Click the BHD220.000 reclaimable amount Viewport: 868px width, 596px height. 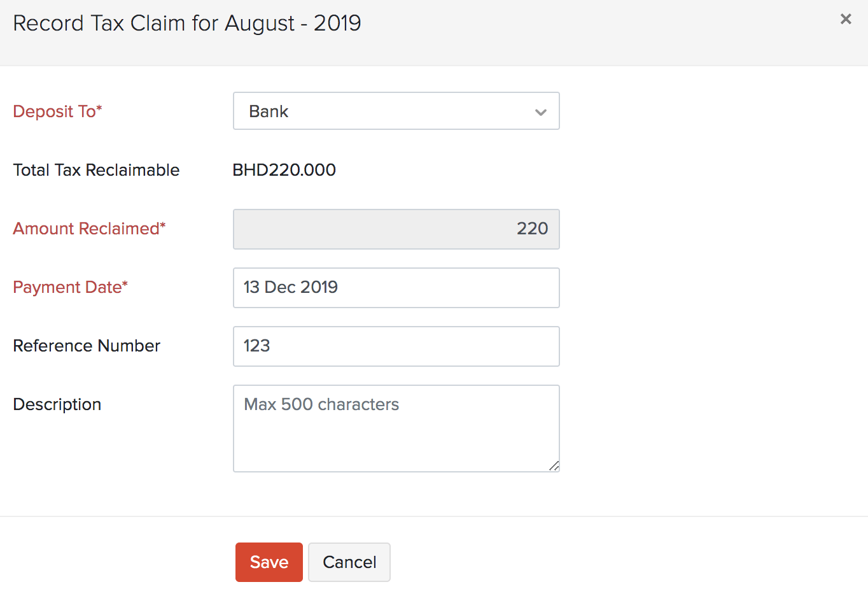(284, 170)
